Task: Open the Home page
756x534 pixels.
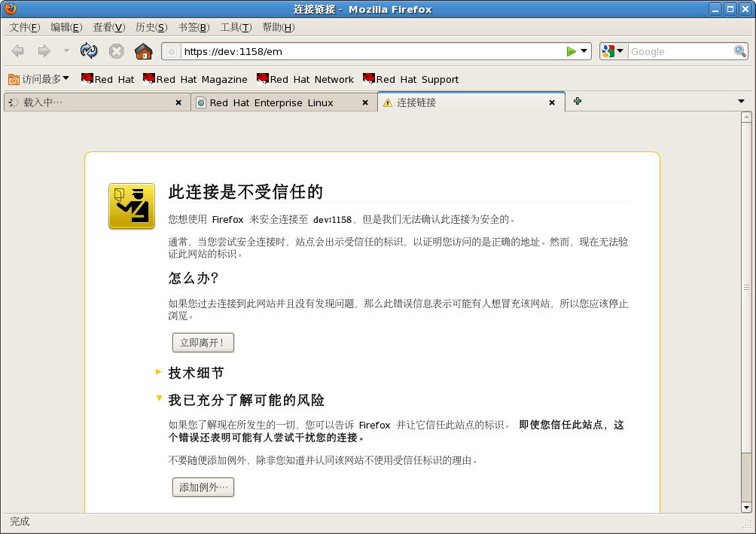Action: click(142, 51)
